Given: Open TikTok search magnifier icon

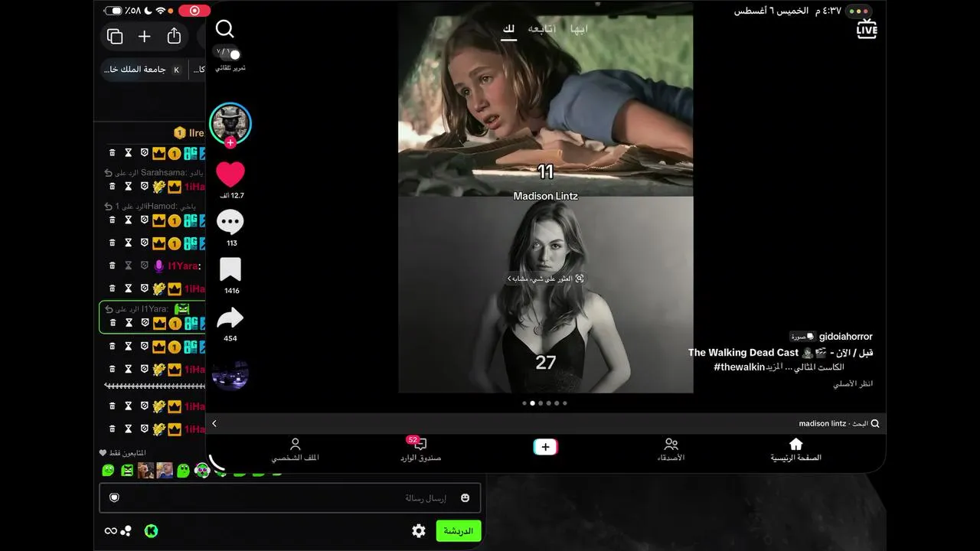Looking at the screenshot, I should point(224,29).
